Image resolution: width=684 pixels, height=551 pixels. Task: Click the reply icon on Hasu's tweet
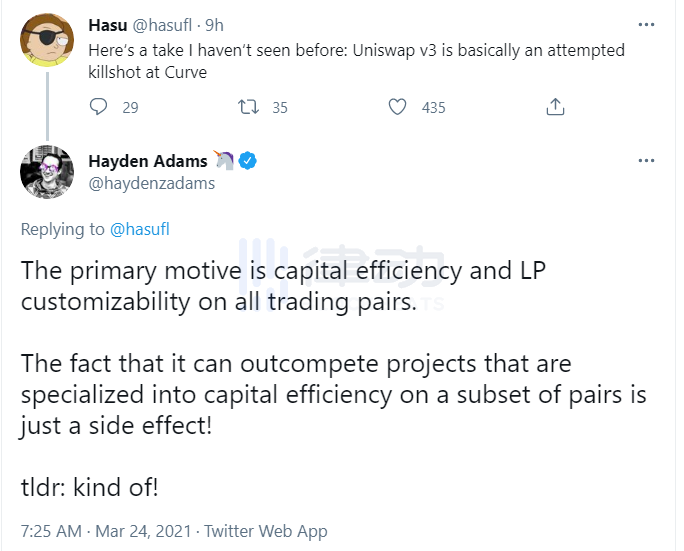coord(98,107)
